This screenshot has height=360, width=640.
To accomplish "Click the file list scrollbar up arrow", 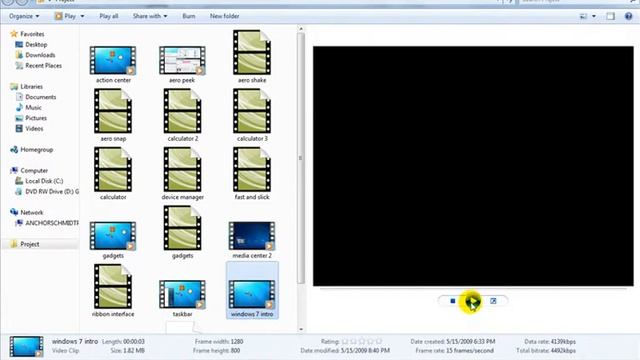I will 301,29.
